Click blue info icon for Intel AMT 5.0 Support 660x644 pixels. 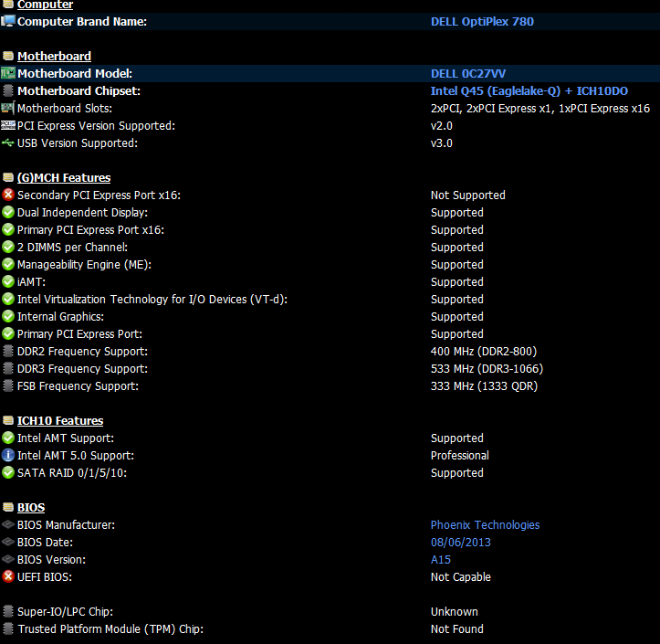coord(8,455)
